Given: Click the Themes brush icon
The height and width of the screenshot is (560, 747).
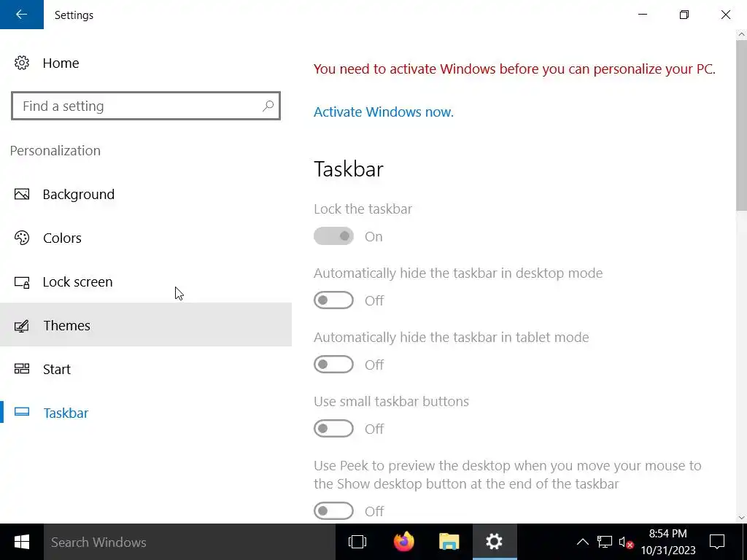Looking at the screenshot, I should click(21, 326).
